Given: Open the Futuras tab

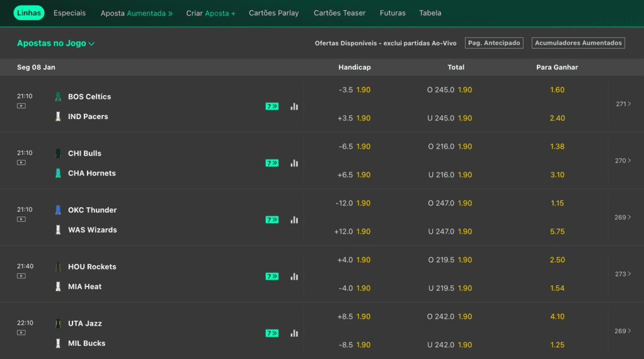Looking at the screenshot, I should tap(393, 13).
